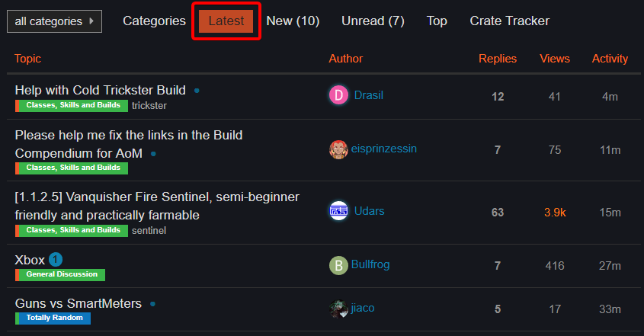This screenshot has height=336, width=644.
Task: Sort topics by Activity column header
Action: 610,59
